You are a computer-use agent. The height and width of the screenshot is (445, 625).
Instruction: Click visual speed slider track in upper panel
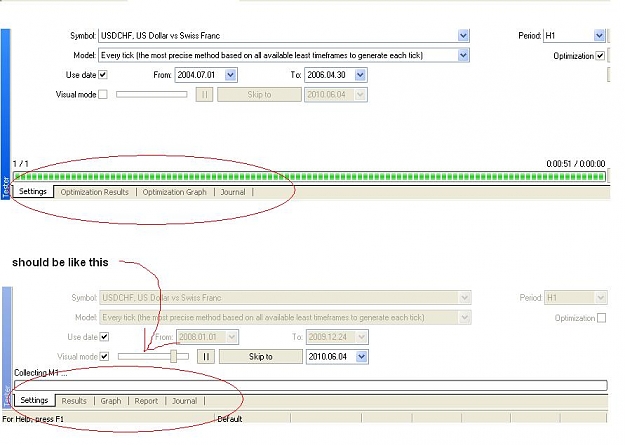click(151, 95)
